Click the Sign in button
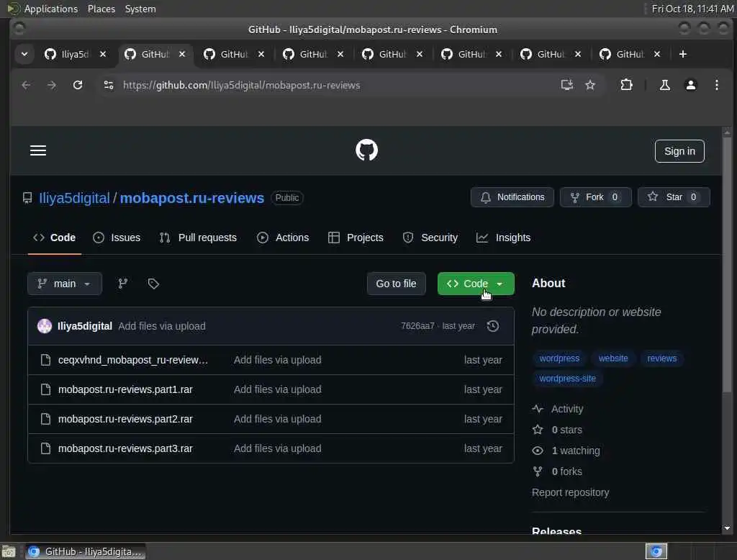737x560 pixels. click(x=679, y=151)
